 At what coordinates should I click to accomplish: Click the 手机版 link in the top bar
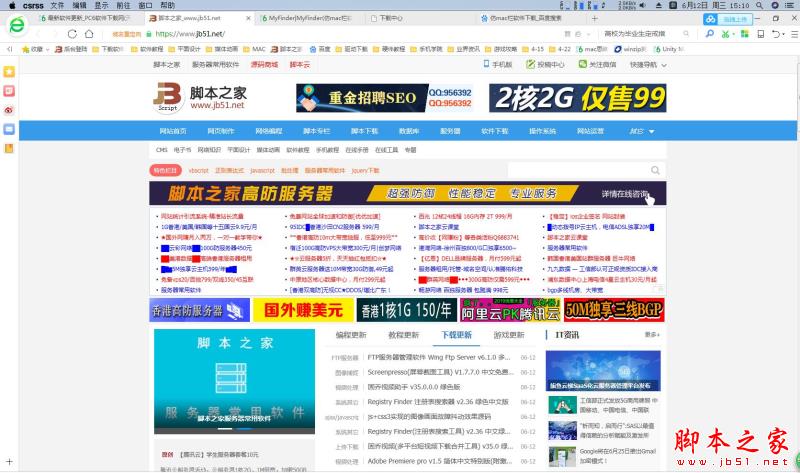pos(497,65)
